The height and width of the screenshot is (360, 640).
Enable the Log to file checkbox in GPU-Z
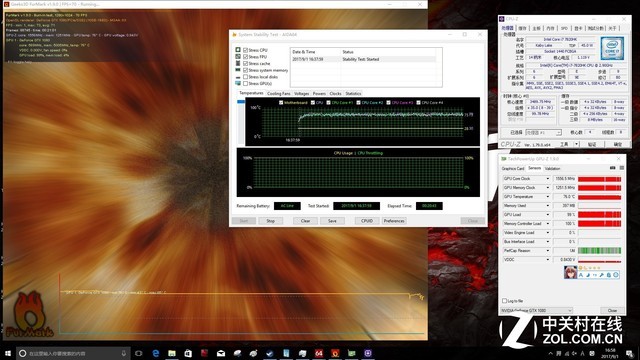(x=504, y=301)
